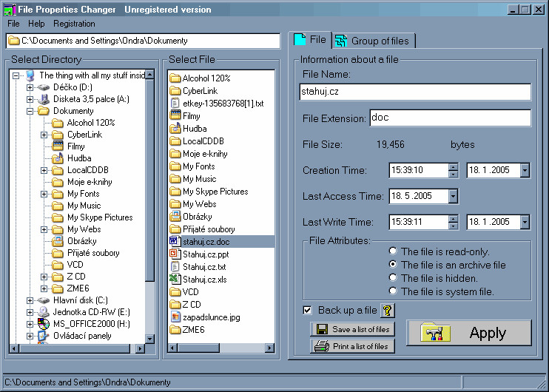Select 'The file is hidden' option
Viewport: 549px width, 392px height.
pos(393,277)
